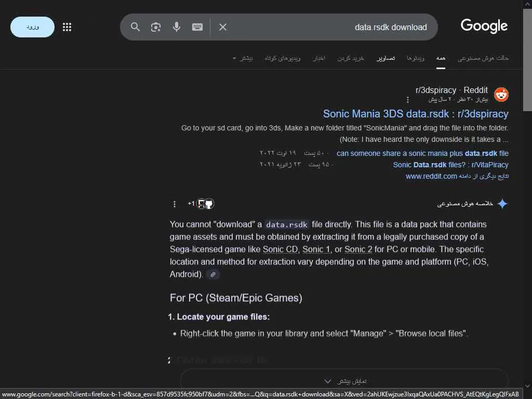This screenshot has width=532, height=399.
Task: Switch to images tab 'تصاویر'
Action: 386,58
